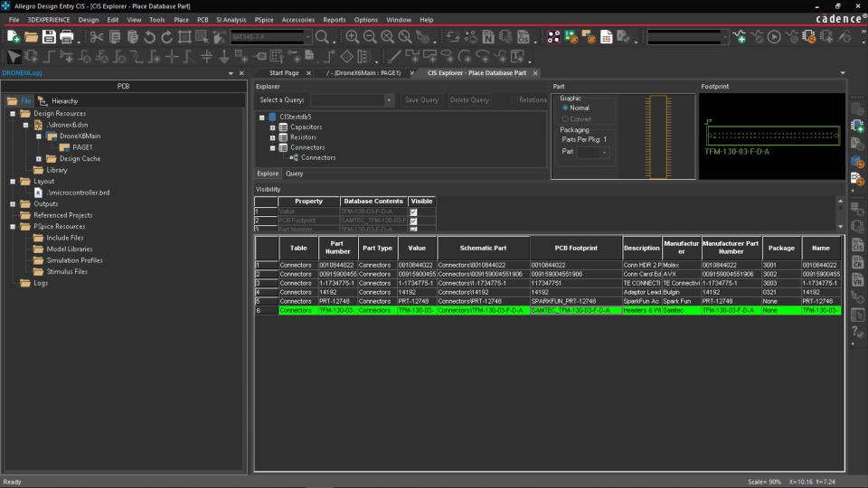Select the Place Ground tool icon
868x488 pixels.
pos(225,56)
